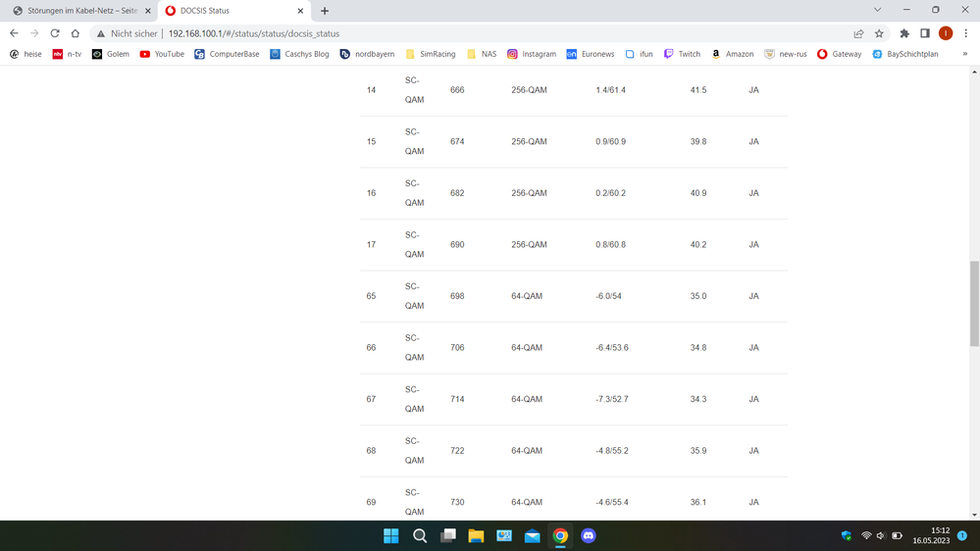980x551 pixels.
Task: Open the Chrome profile avatar
Action: (946, 33)
